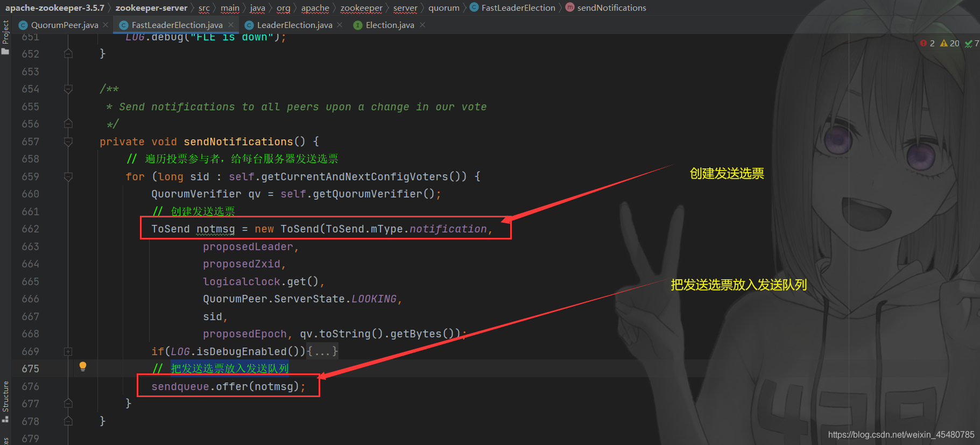Switch to the QuorumPeer.java tab
The image size is (980, 445).
click(x=65, y=25)
